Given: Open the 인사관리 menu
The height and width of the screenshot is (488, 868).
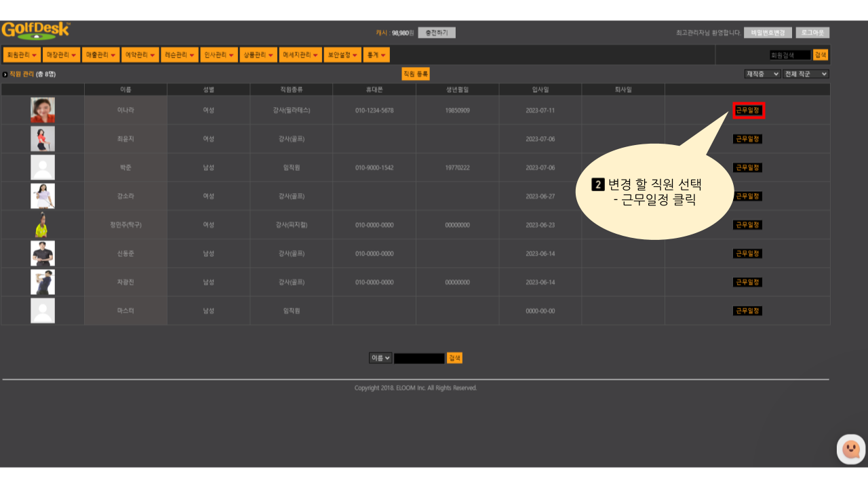Looking at the screenshot, I should 219,55.
